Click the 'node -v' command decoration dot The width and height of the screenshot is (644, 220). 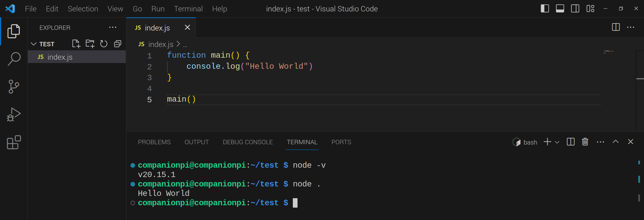[133, 165]
